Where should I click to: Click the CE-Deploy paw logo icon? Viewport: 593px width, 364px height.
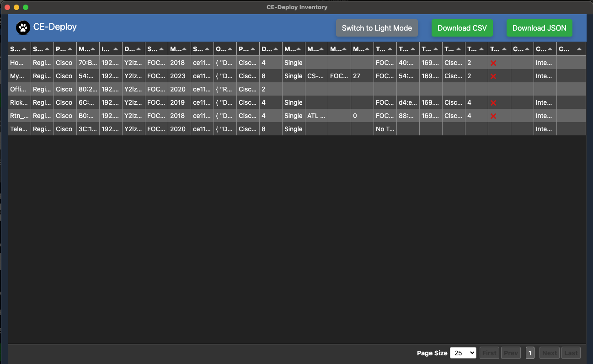click(x=23, y=28)
